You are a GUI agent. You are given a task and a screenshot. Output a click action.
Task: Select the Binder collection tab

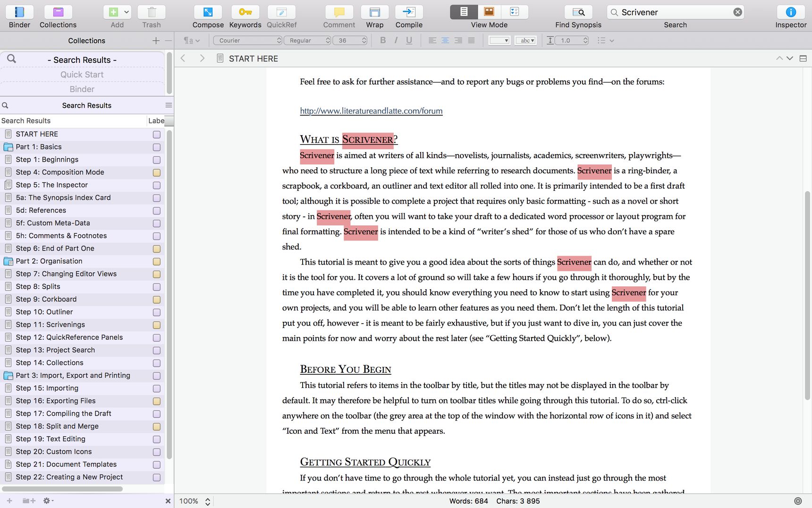tap(82, 89)
